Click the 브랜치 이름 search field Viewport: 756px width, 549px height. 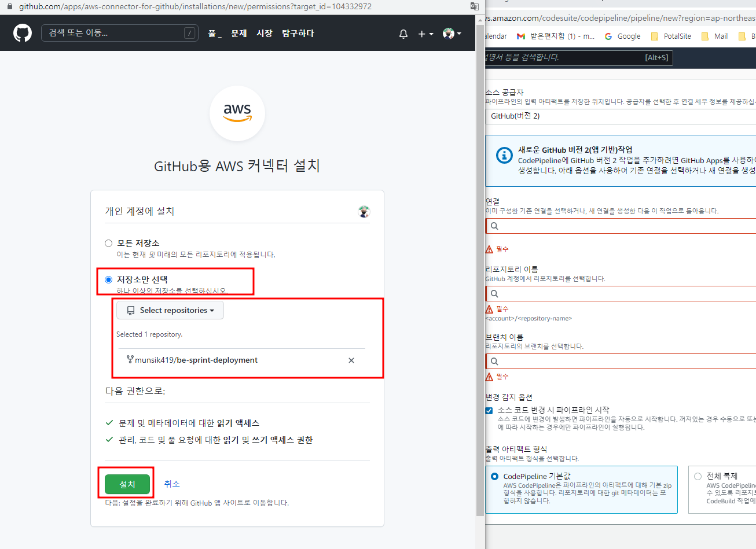pos(621,362)
